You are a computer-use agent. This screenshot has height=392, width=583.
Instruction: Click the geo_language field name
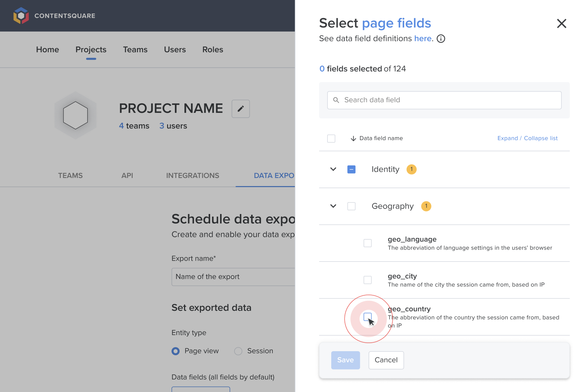[x=412, y=239]
